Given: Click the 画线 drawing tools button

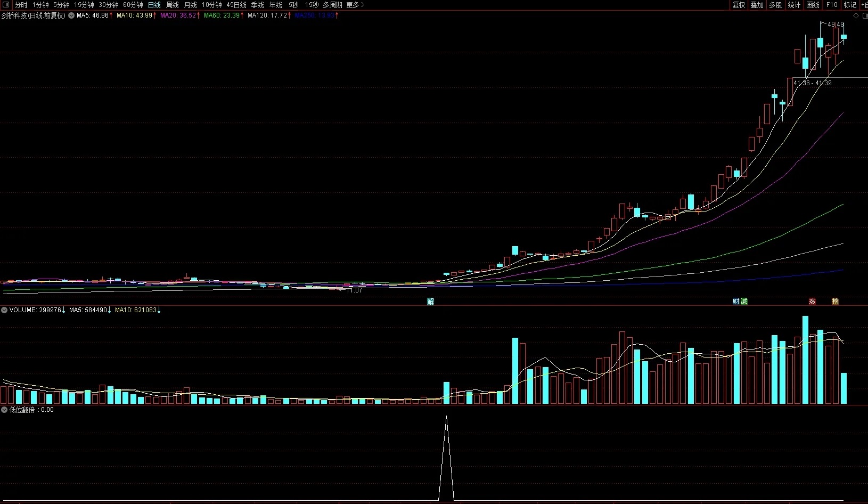Looking at the screenshot, I should (813, 5).
